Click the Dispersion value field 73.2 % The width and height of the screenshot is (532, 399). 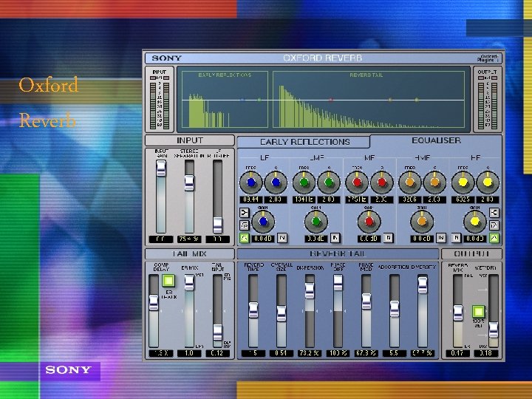tap(310, 353)
